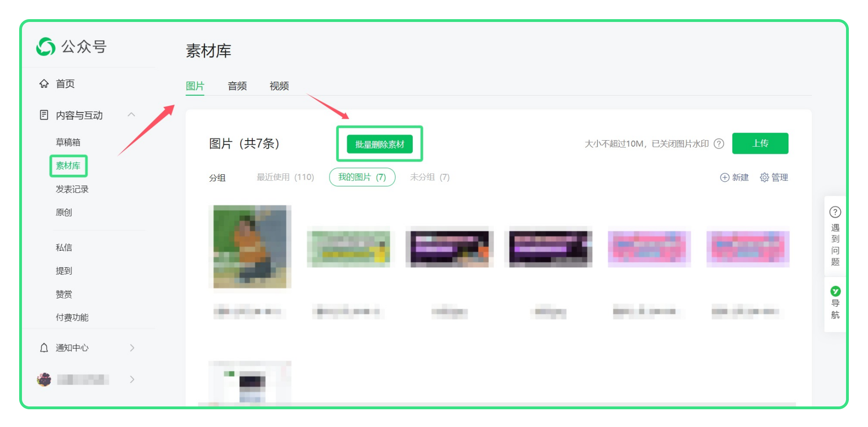Viewport: 868px width, 427px height.
Task: Click the 批量删除素材 button
Action: [x=380, y=144]
